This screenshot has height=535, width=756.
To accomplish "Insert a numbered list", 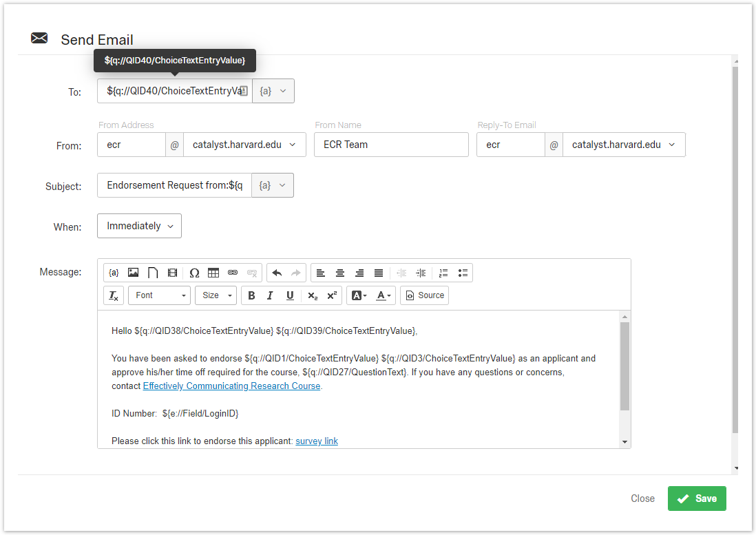I will [x=443, y=273].
